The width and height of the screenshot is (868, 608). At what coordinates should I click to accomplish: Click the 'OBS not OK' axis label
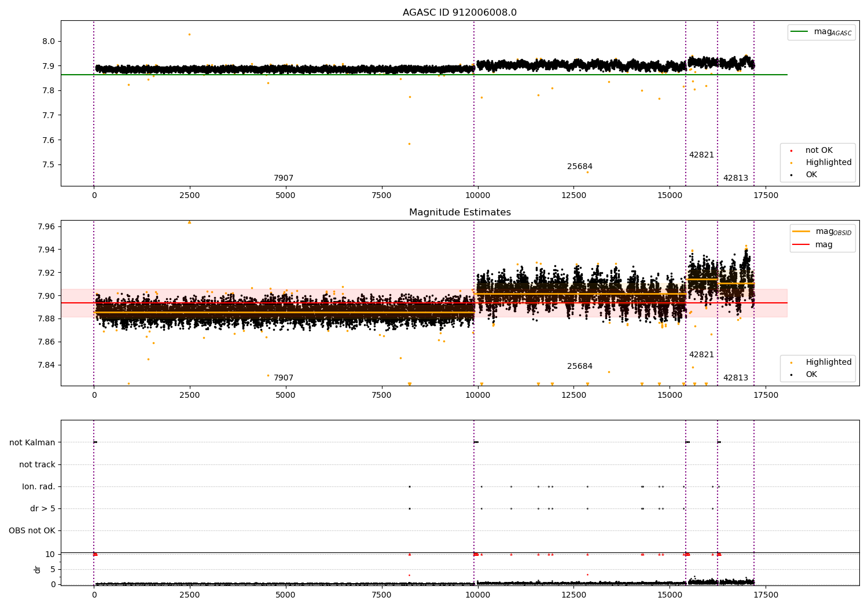[32, 531]
